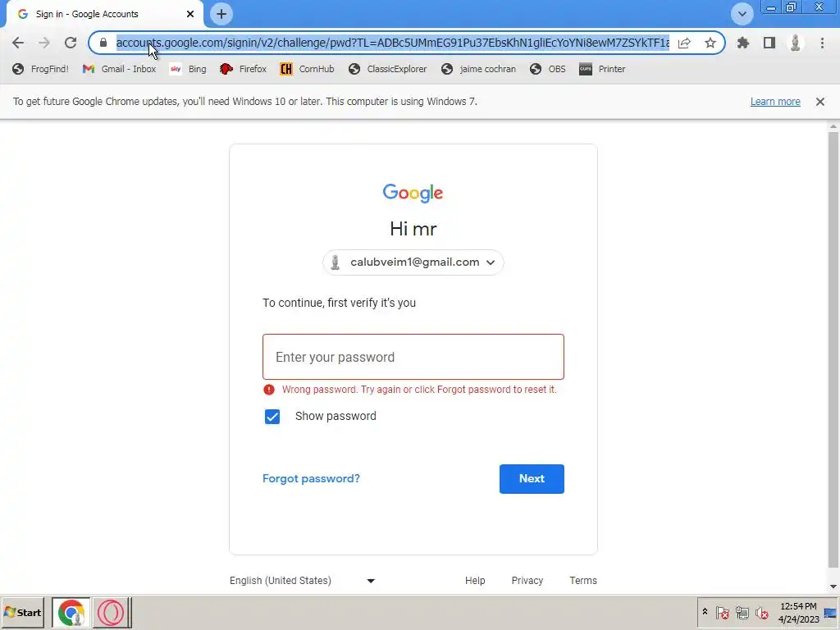The height and width of the screenshot is (630, 840).
Task: View site info via the padlock icon
Action: [103, 43]
